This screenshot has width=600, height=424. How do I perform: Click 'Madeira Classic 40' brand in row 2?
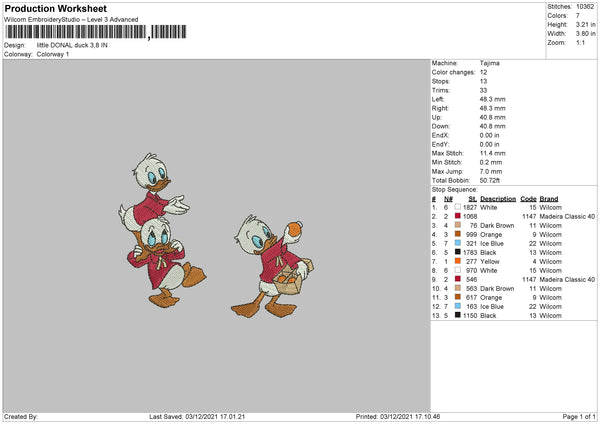tap(567, 216)
